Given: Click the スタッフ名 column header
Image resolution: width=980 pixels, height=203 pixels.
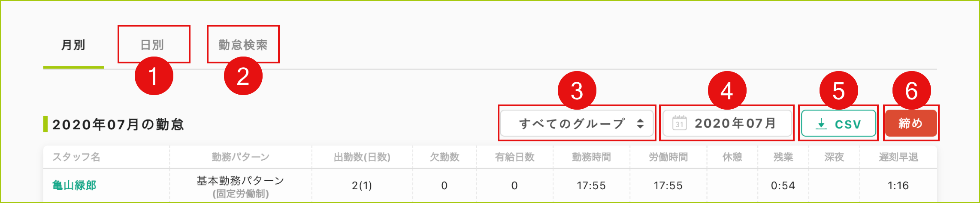Looking at the screenshot, I should [76, 157].
